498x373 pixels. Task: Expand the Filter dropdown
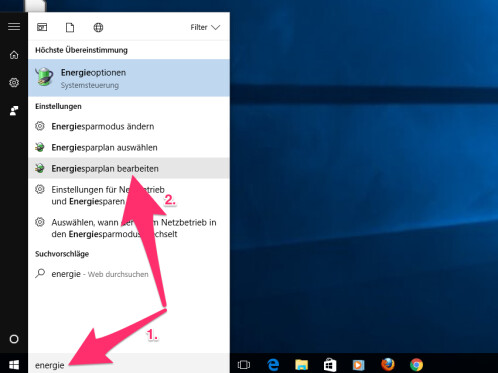(x=205, y=27)
